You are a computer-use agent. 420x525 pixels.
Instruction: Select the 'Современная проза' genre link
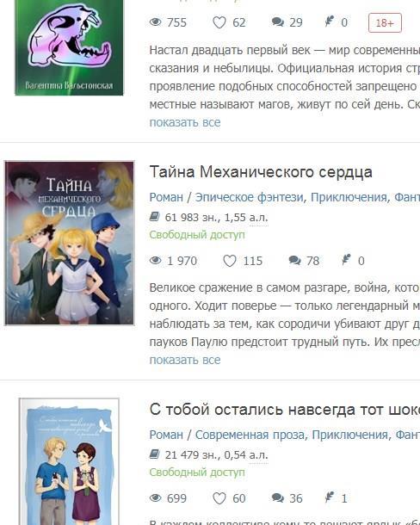pos(250,435)
